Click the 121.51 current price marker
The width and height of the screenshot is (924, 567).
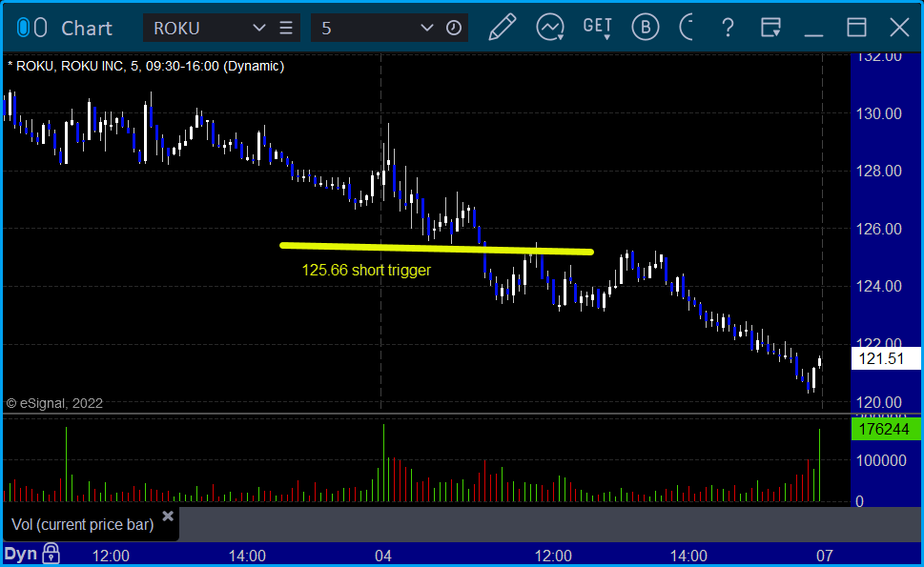point(886,358)
